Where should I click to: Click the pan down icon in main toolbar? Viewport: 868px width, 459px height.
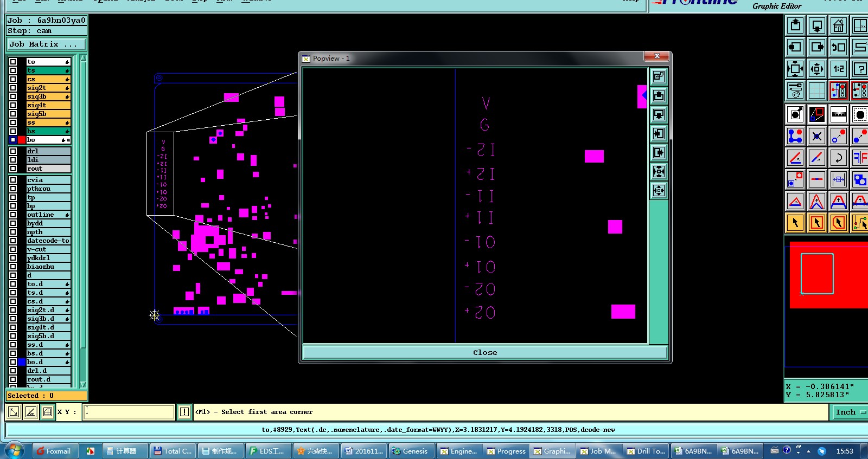(x=817, y=25)
